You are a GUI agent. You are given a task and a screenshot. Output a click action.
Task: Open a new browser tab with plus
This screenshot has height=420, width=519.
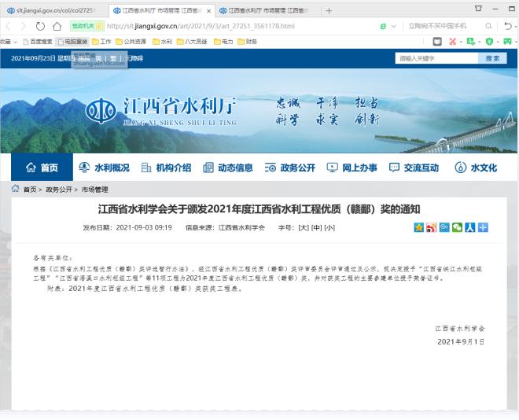[329, 11]
